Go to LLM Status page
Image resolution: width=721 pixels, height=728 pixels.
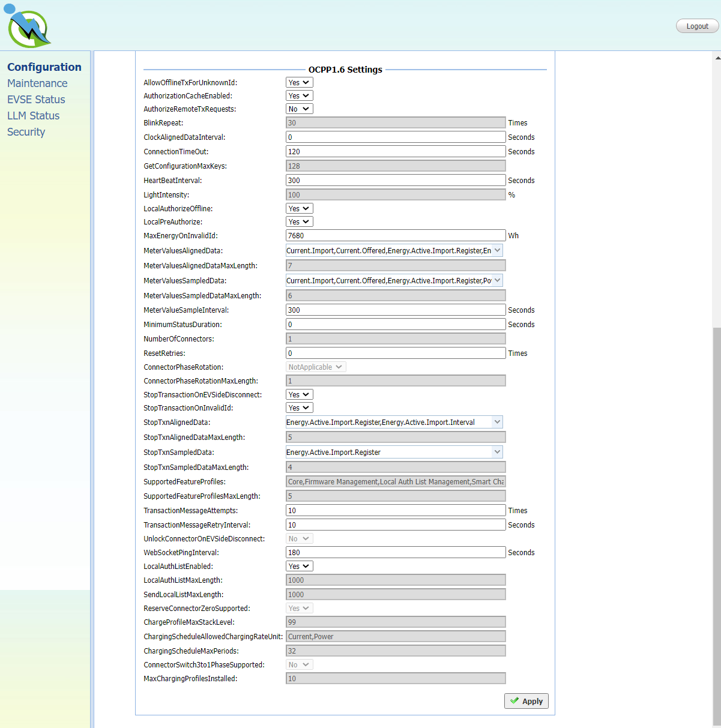pos(34,116)
